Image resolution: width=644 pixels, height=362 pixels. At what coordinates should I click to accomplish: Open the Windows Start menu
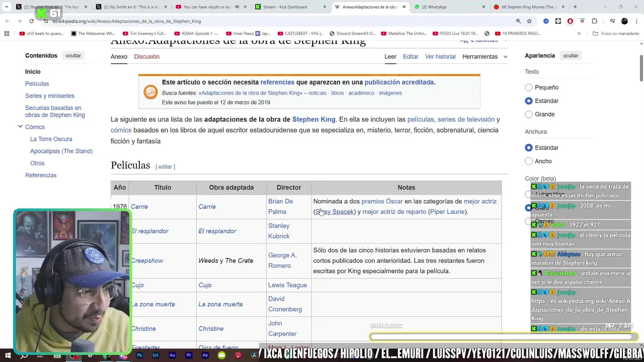pyautogui.click(x=8, y=355)
